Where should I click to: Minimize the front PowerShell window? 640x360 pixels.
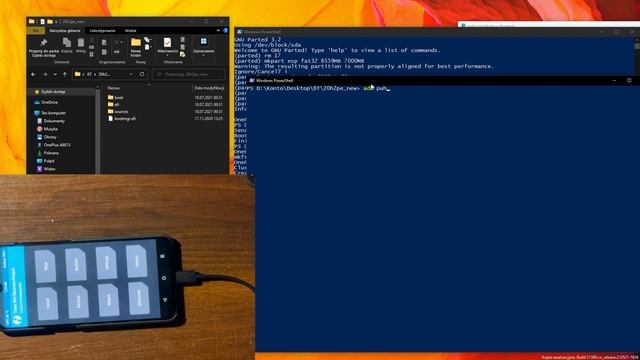pos(614,80)
